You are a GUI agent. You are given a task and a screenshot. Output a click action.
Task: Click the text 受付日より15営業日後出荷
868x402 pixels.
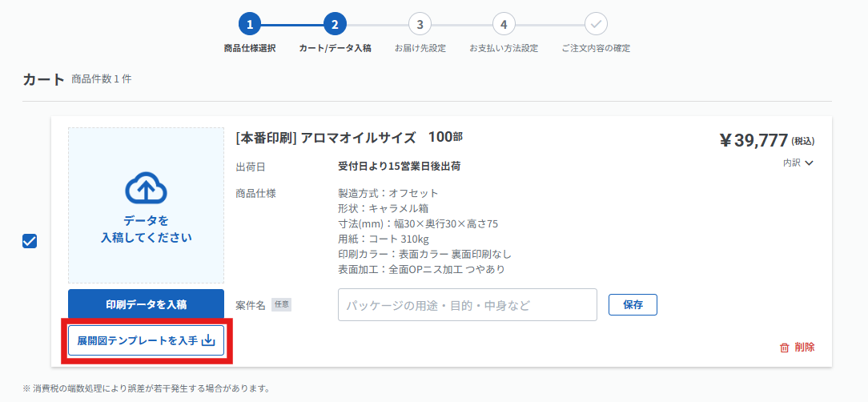tap(400, 166)
